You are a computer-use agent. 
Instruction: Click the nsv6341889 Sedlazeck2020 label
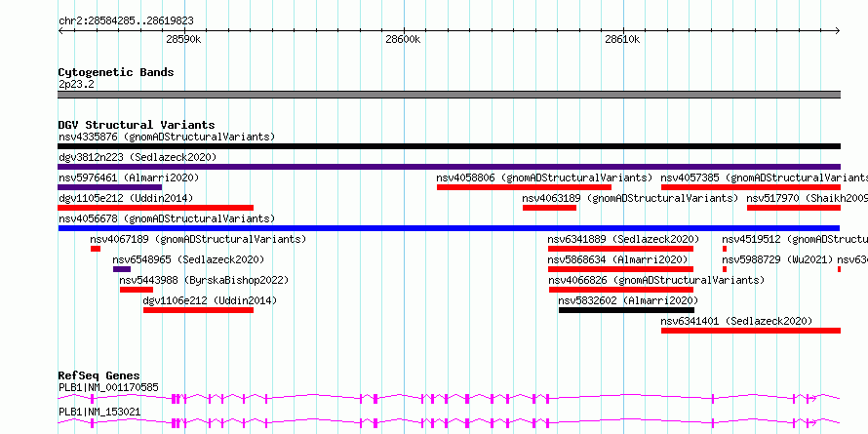[x=623, y=239]
